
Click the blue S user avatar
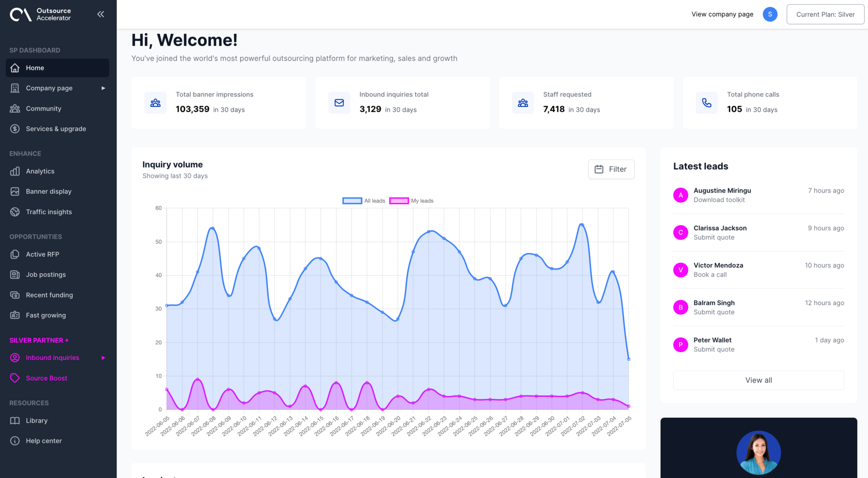pyautogui.click(x=770, y=14)
